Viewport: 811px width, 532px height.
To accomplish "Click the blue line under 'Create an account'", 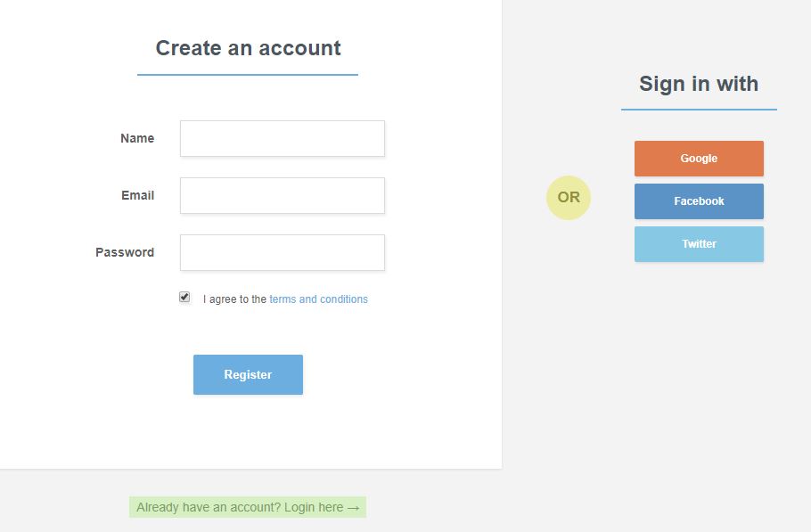I will pos(248,75).
